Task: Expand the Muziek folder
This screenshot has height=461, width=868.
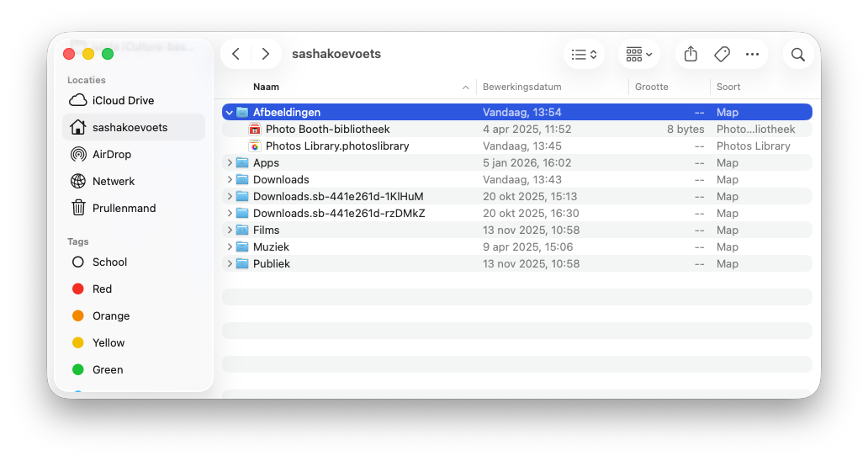Action: pyautogui.click(x=230, y=246)
